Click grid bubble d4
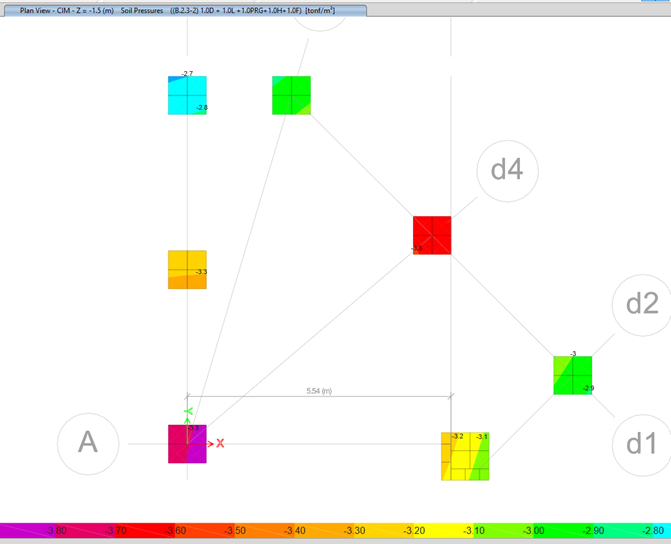The width and height of the screenshot is (671, 544). (507, 171)
